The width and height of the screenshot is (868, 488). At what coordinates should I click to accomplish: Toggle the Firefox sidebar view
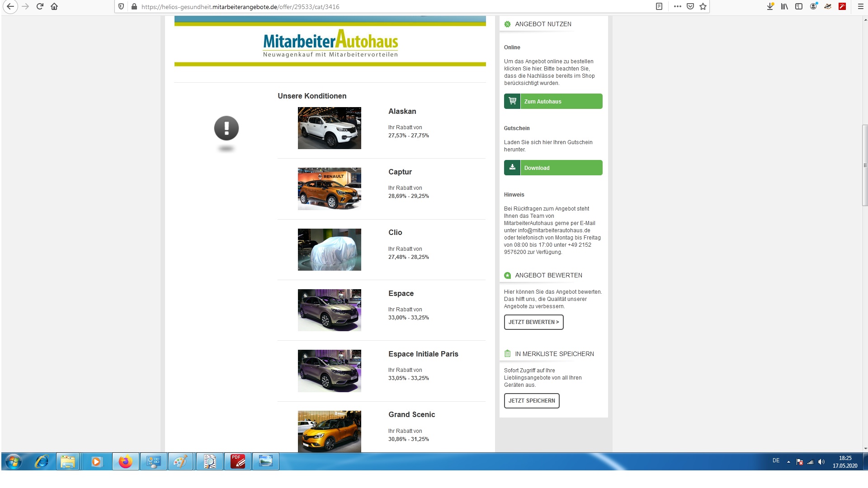pos(799,6)
